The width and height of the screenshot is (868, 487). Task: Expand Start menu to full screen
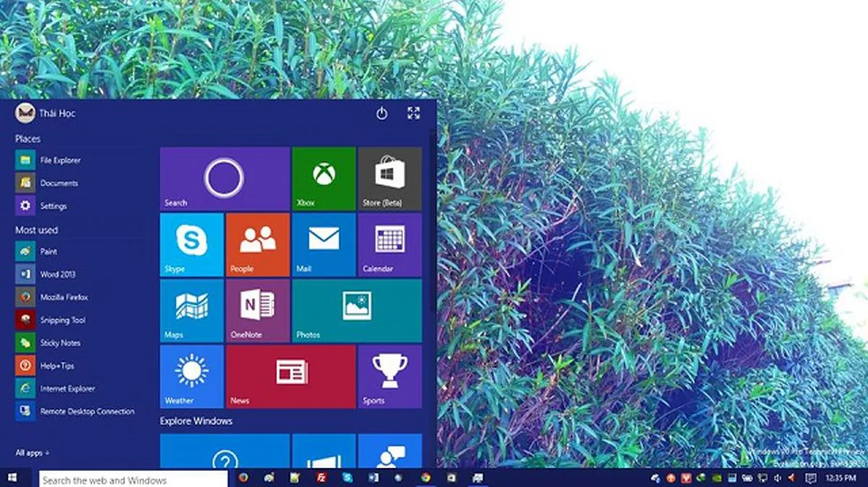[x=414, y=113]
